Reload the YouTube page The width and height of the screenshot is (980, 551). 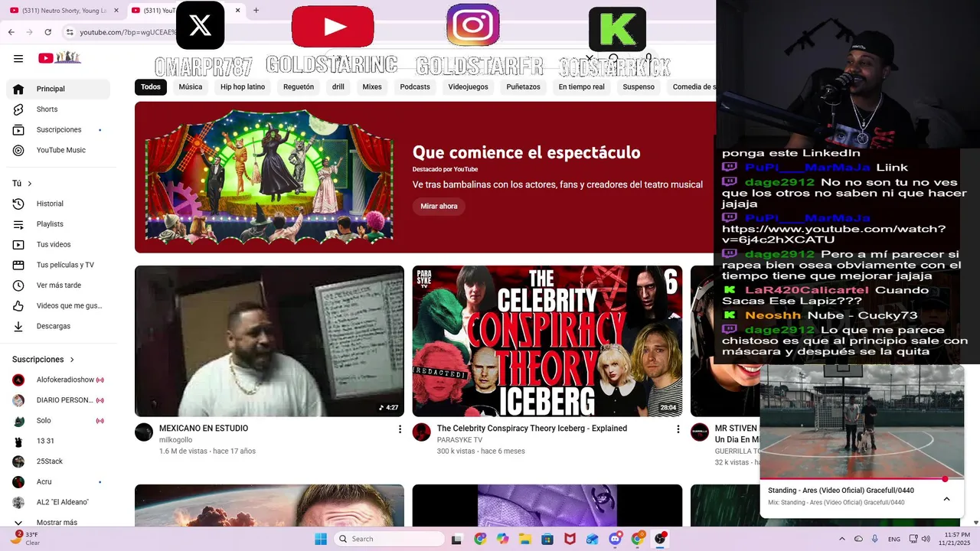[48, 32]
